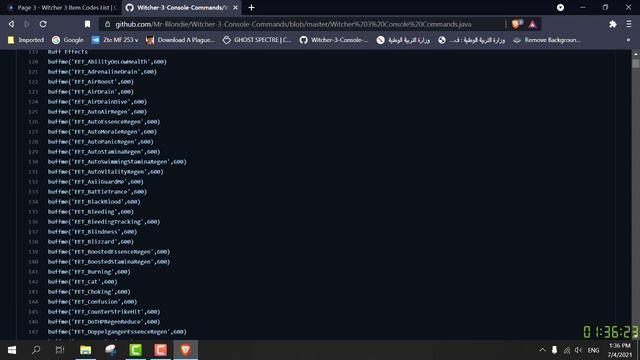Click the profile circle icon in title bar
This screenshot has width=640, height=360.
pyautogui.click(x=560, y=7)
